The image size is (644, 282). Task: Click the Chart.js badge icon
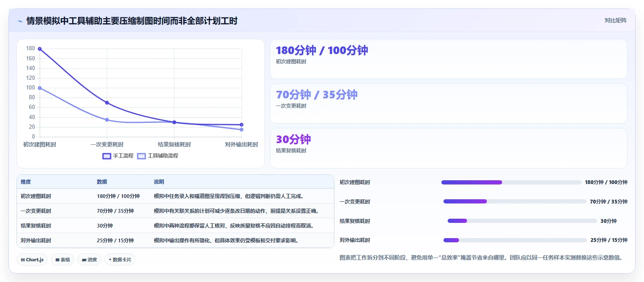point(23,260)
